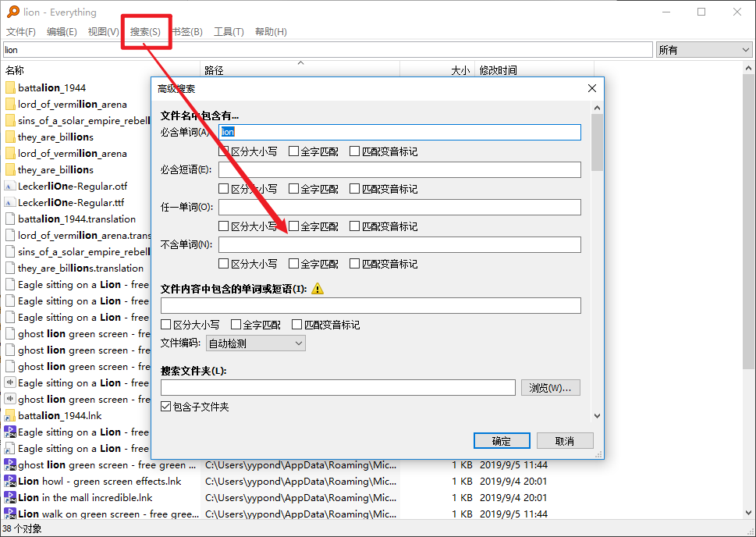Click the 取消 button
This screenshot has width=756, height=537.
565,441
